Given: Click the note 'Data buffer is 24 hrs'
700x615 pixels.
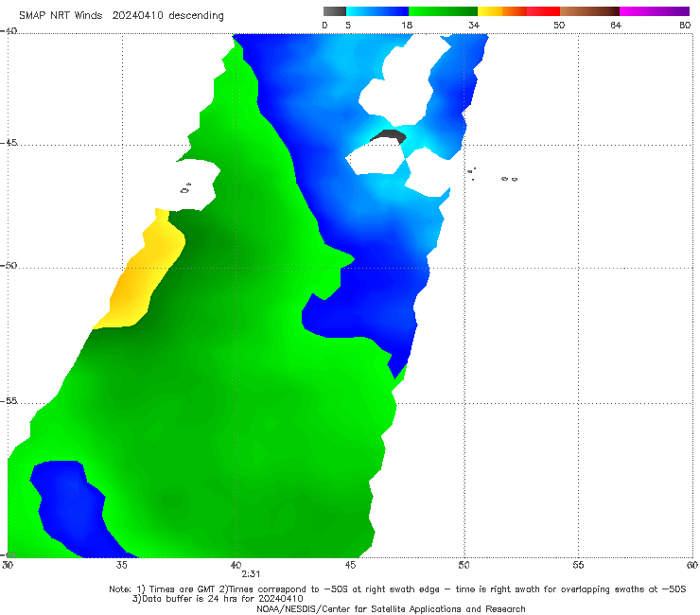Looking at the screenshot, I should click(190, 599).
